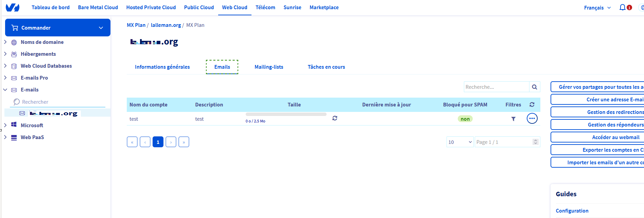Image resolution: width=644 pixels, height=218 pixels.
Task: Collapse the E-mails tree section
Action: 5,90
